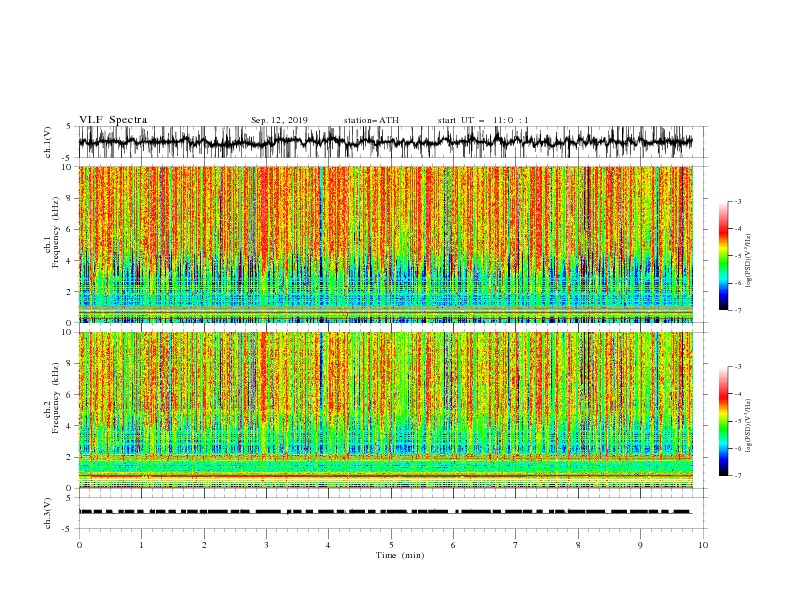Screen dimensions: 792x612
Task: Click time axis tick label "4"
Action: (x=328, y=545)
